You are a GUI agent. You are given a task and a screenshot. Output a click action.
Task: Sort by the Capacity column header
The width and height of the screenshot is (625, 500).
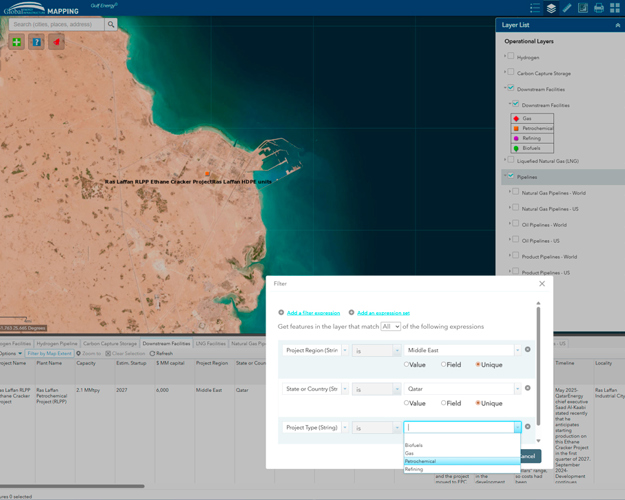coord(86,363)
